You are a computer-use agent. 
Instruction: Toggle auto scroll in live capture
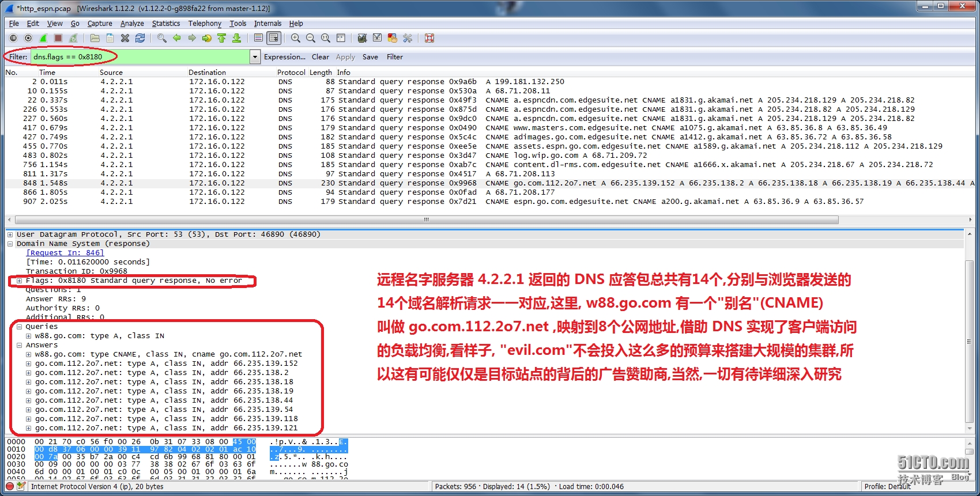(x=274, y=38)
